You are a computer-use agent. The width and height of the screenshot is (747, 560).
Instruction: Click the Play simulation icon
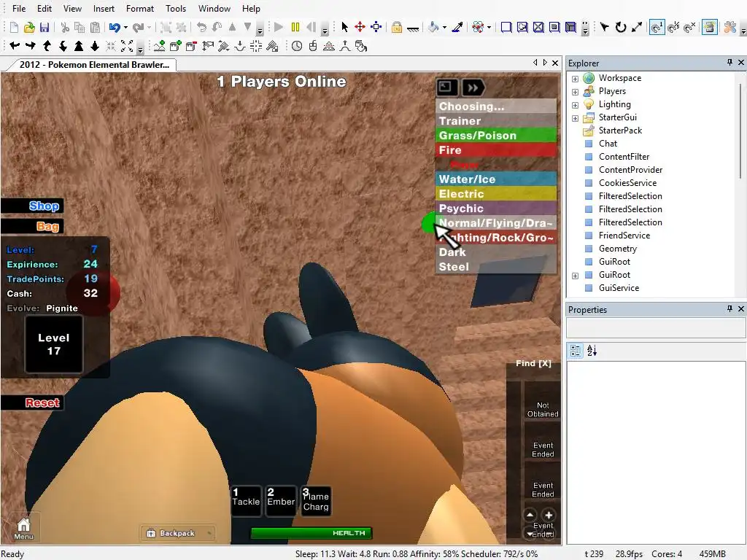[x=279, y=27]
